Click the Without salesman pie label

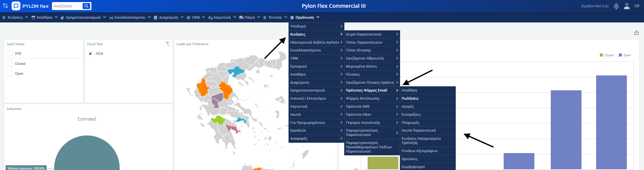coord(26,168)
